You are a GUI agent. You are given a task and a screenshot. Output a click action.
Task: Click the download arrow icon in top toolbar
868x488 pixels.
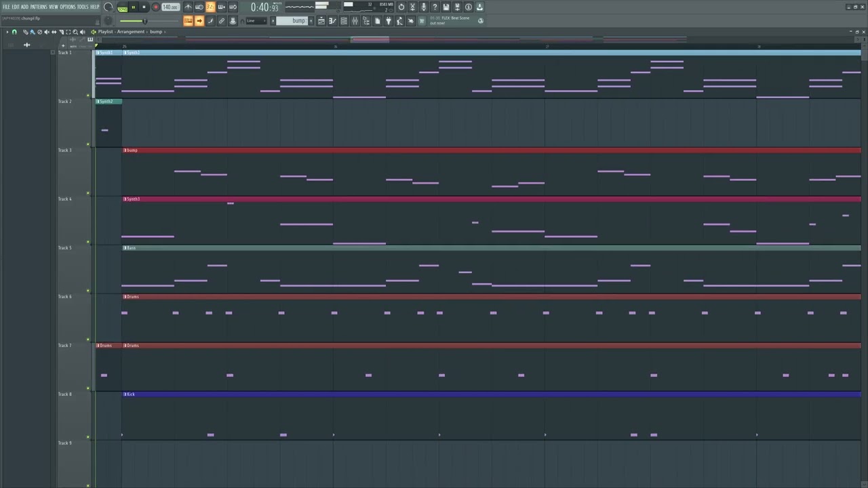pyautogui.click(x=479, y=7)
